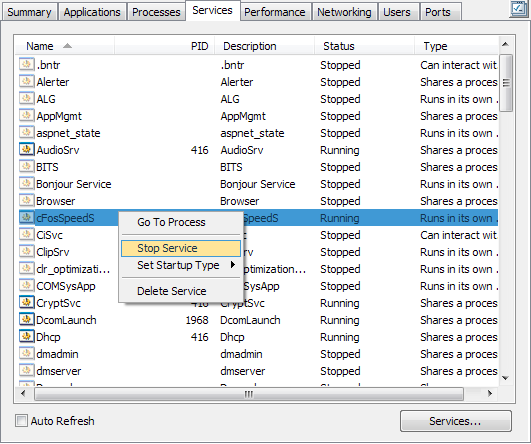Expand the Set Startup Type submenu arrow

[233, 265]
